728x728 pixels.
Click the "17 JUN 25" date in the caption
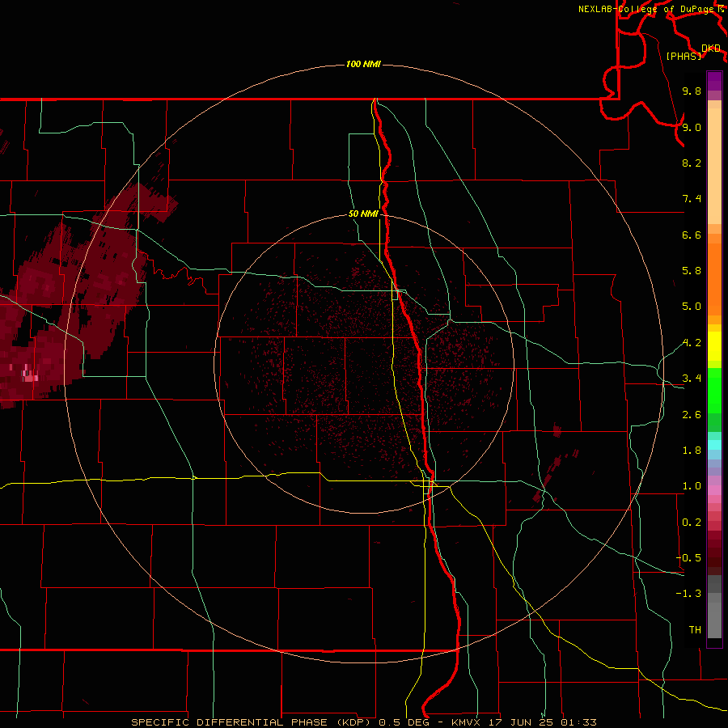520,722
